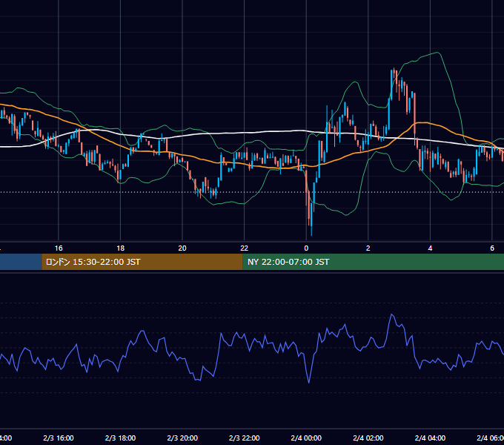504x445 pixels.
Task: Select the 22 hour label on price chart axis
Action: pos(245,248)
